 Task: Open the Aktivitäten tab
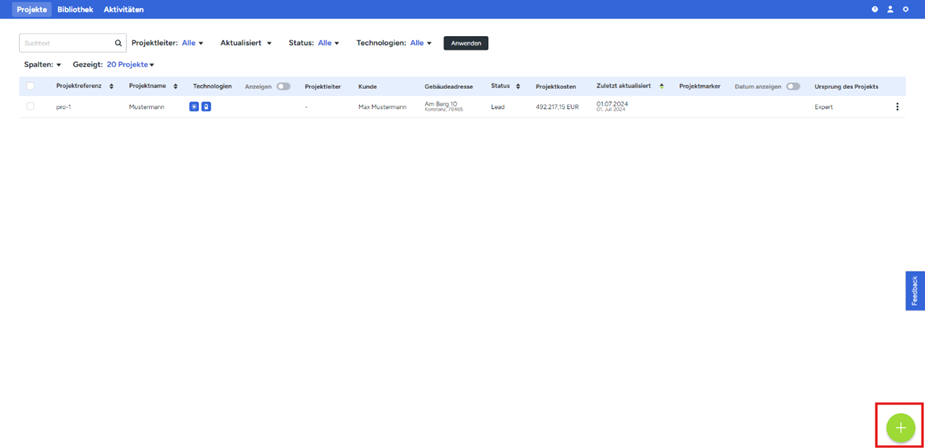click(x=124, y=9)
